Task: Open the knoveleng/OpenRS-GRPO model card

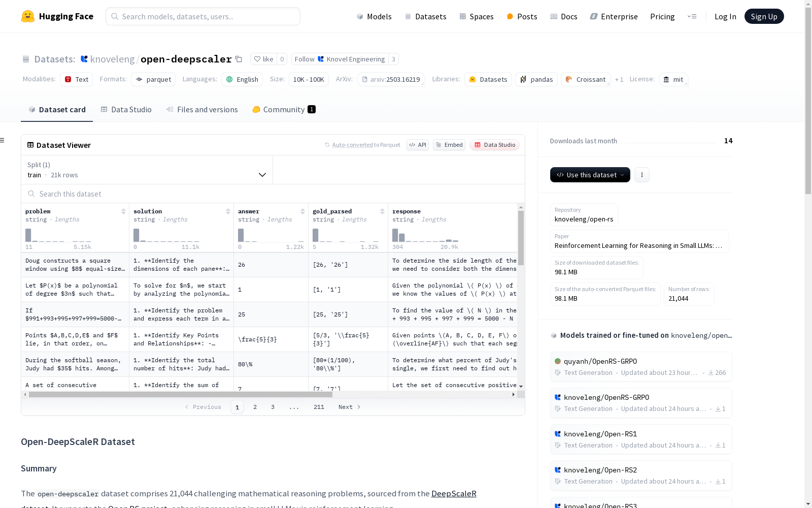Action: coord(641,402)
